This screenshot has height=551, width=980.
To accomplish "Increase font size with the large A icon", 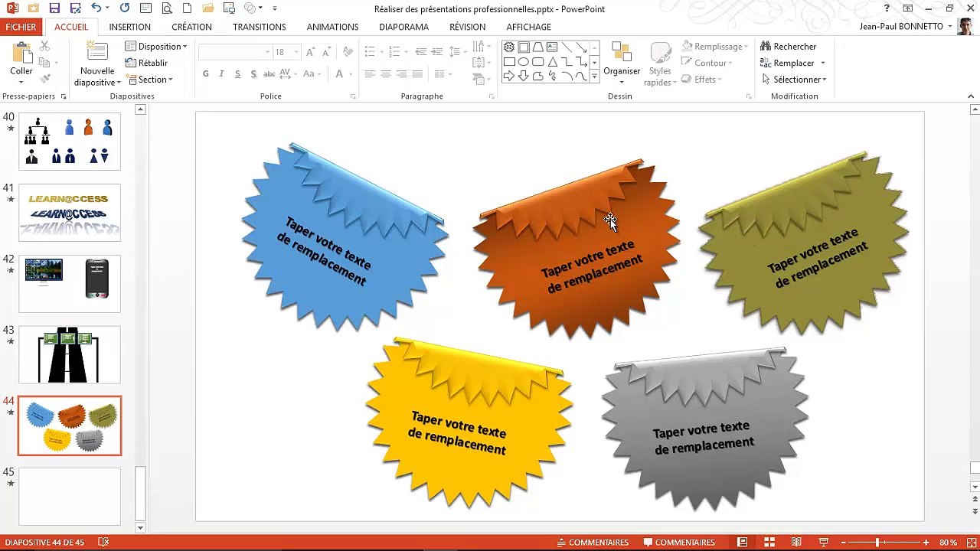I will tap(310, 52).
